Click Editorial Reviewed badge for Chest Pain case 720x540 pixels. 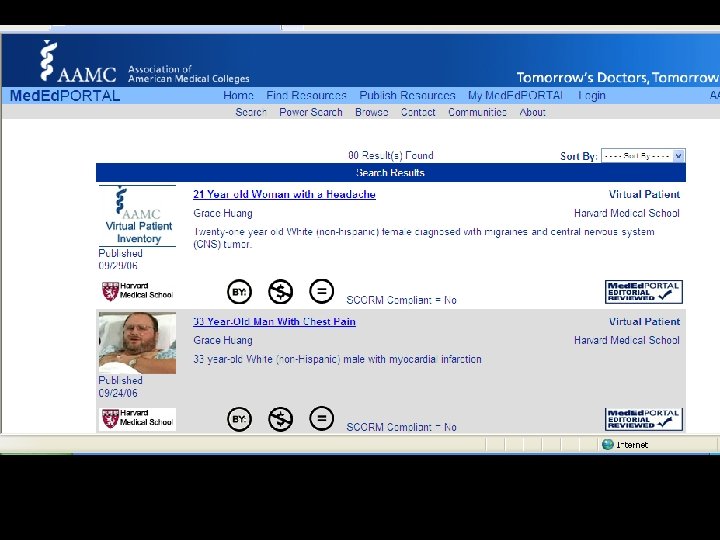[644, 419]
